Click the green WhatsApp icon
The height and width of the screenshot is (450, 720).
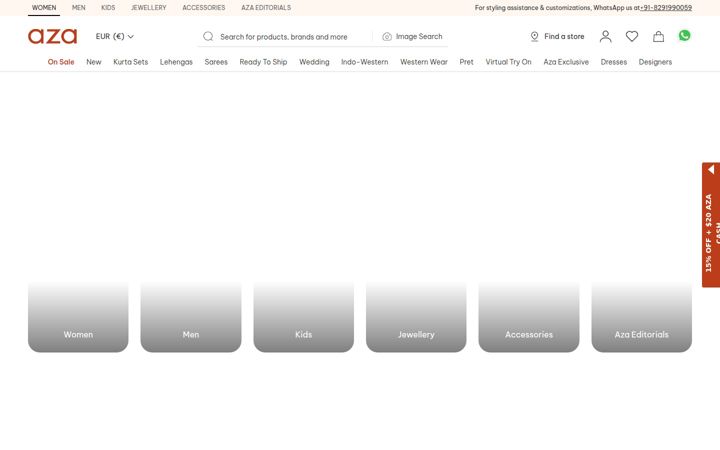684,35
